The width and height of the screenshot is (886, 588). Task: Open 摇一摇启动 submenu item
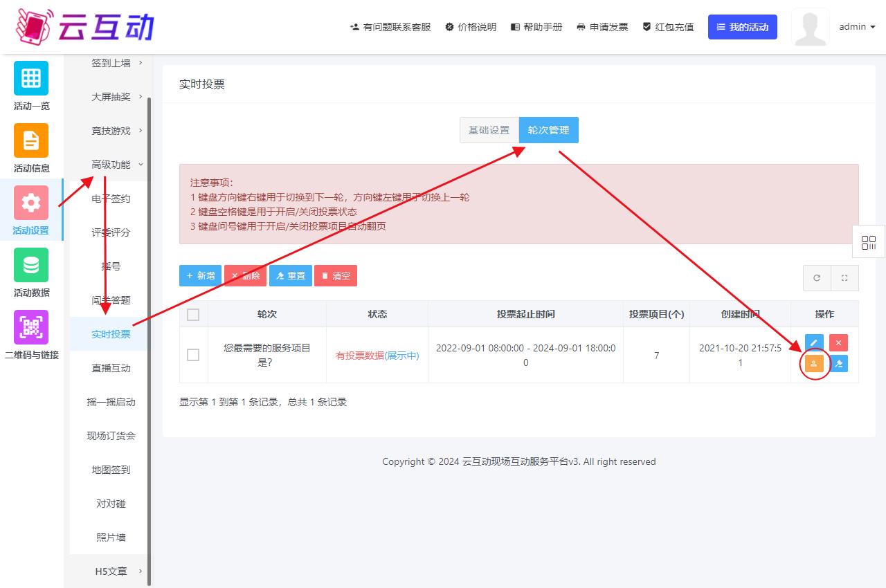click(x=111, y=402)
